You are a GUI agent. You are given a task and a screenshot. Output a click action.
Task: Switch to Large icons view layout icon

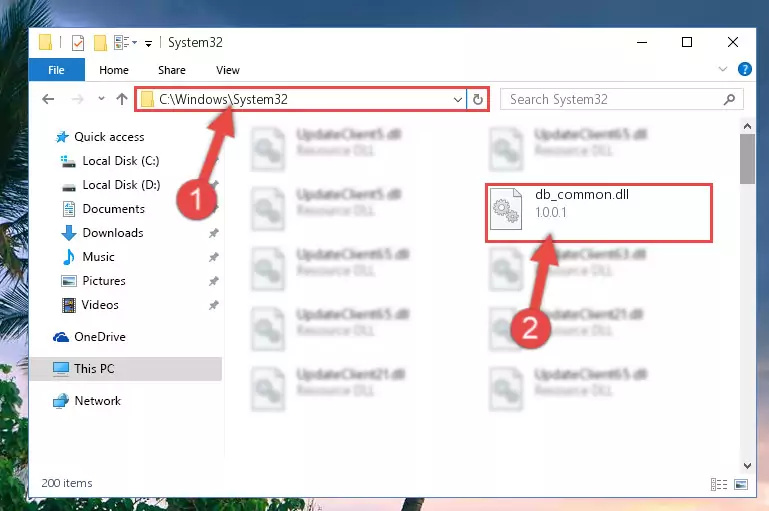[x=741, y=485]
